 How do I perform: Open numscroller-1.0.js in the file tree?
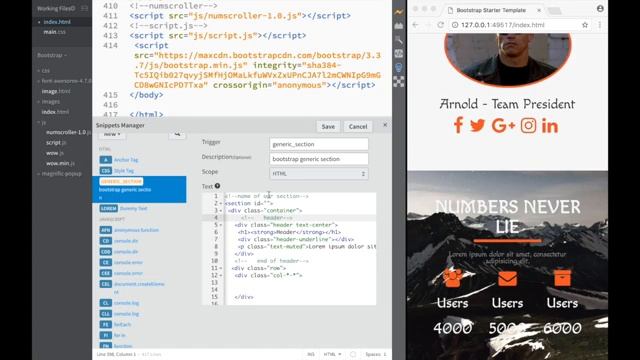click(x=68, y=132)
